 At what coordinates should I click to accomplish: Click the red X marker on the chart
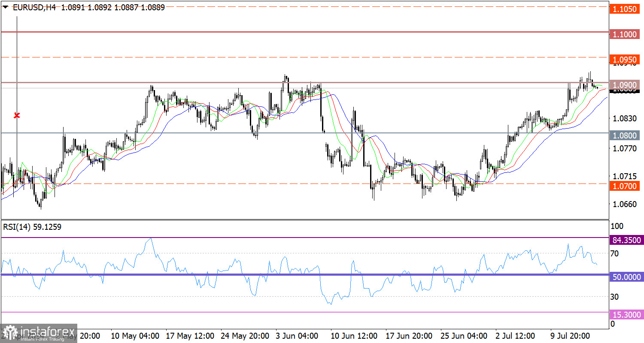coord(17,115)
